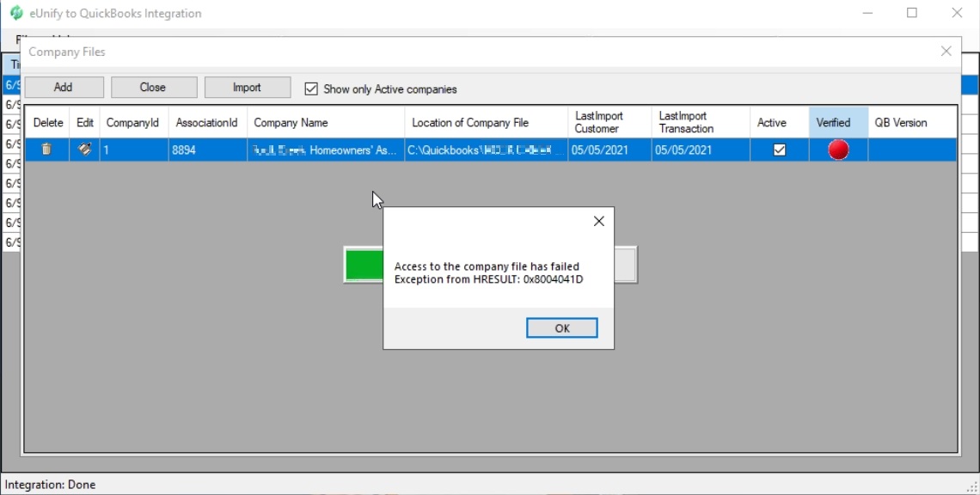The width and height of the screenshot is (980, 495).
Task: Select the Homeowners' As... company name cell
Action: [x=326, y=150]
